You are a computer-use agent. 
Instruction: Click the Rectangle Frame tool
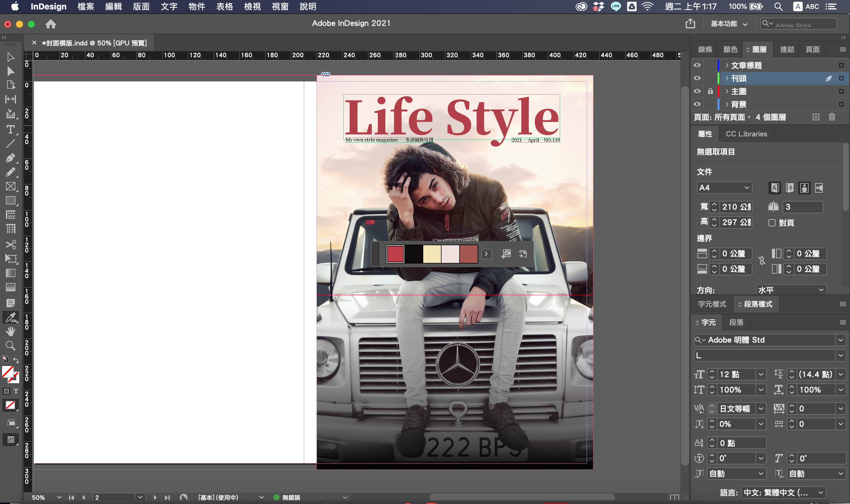10,186
